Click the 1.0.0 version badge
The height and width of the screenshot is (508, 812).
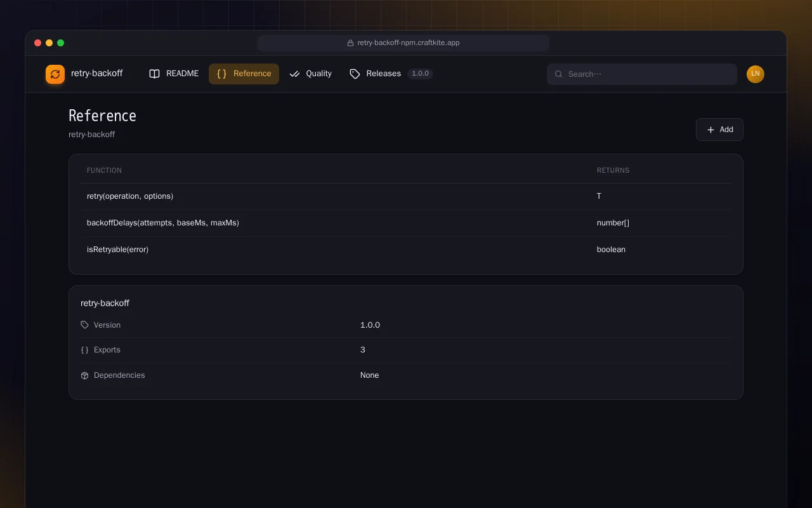click(420, 74)
